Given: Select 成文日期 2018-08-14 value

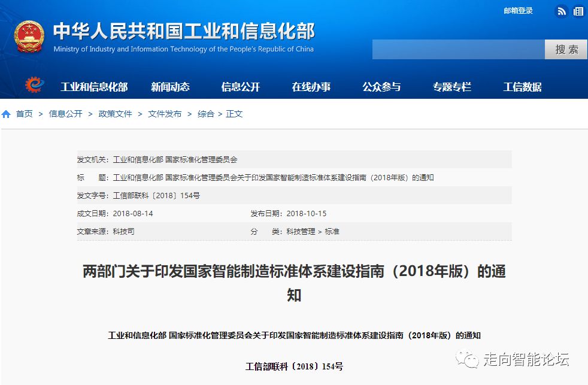Looking at the screenshot, I should coord(133,214).
